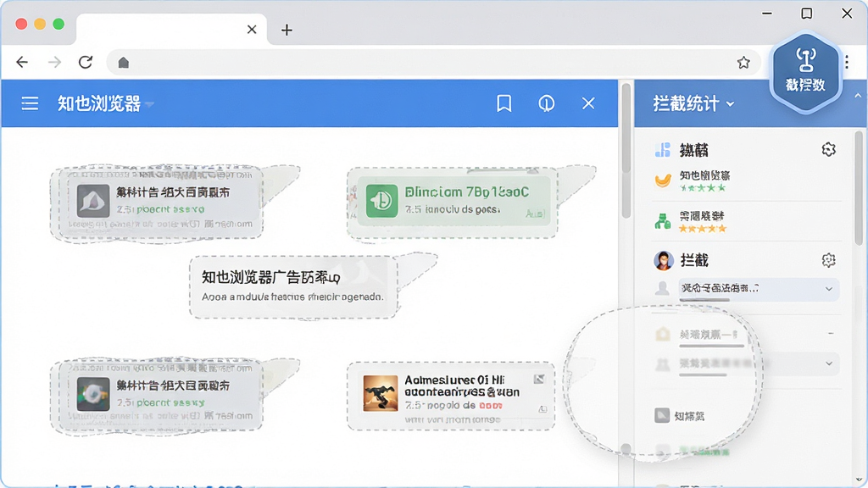
Task: Click the expand icon on Aoimeslurec card
Action: pyautogui.click(x=538, y=379)
